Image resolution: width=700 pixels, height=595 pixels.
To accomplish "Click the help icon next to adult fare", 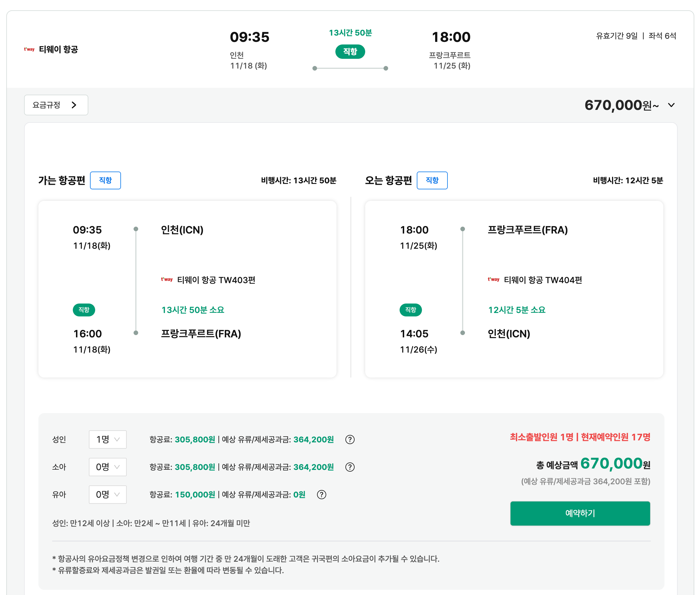I will point(350,440).
